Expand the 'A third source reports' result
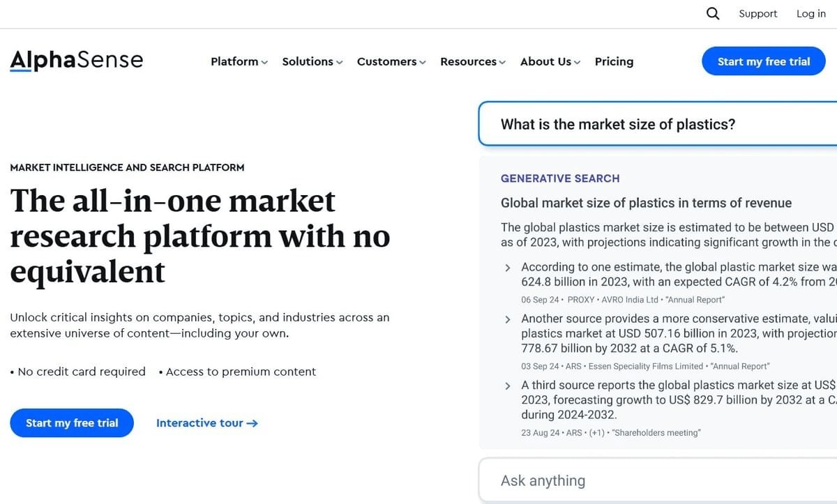837x504 pixels. pyautogui.click(x=507, y=385)
